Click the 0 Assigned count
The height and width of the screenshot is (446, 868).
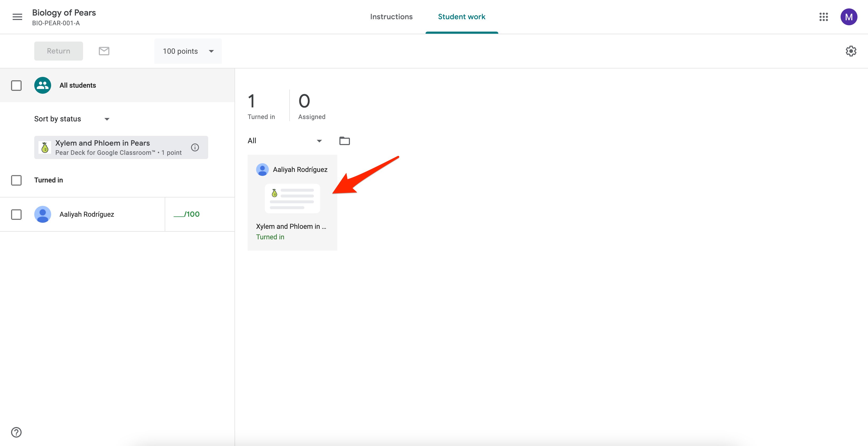311,106
